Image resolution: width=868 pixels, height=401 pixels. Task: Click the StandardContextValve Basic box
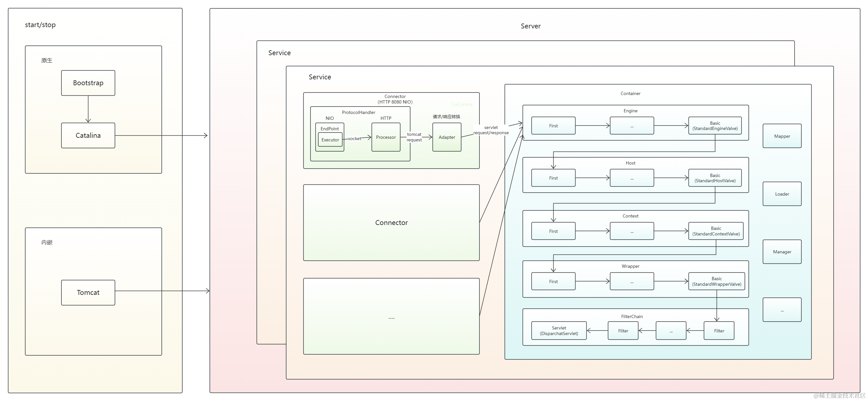[716, 231]
